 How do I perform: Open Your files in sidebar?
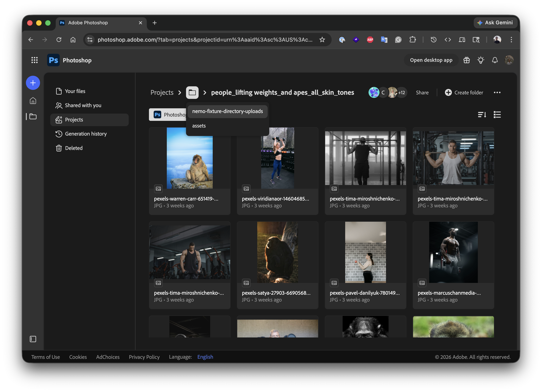[89, 91]
